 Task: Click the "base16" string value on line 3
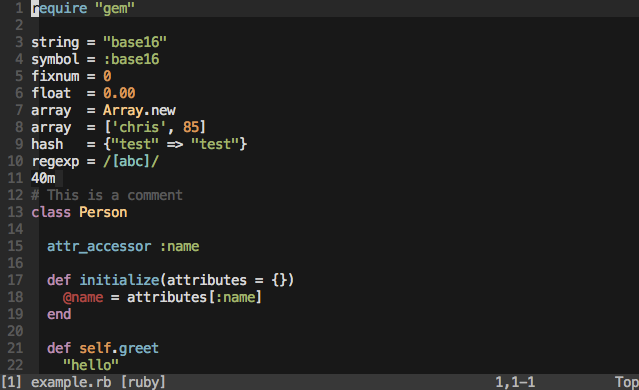coord(135,42)
